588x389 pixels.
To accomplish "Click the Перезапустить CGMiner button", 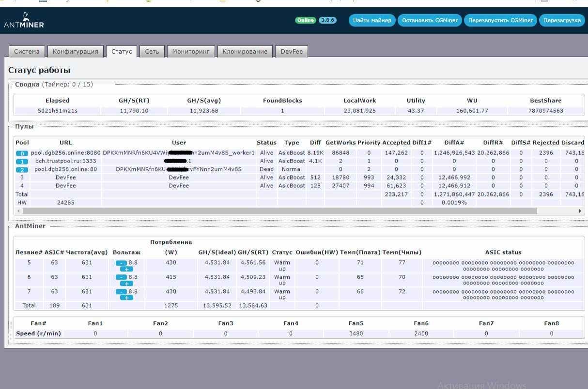I will coord(500,20).
